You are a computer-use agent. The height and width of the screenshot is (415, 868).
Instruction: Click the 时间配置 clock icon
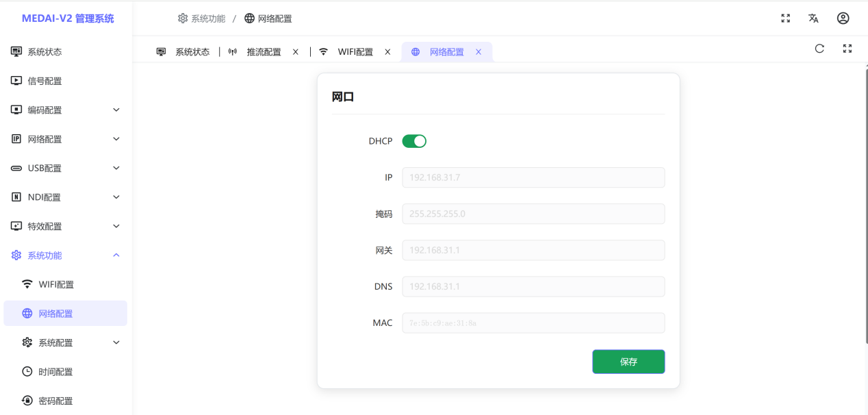point(27,372)
